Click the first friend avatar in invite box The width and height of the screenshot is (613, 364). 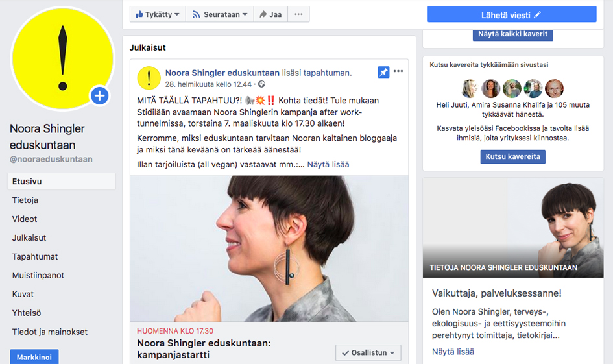point(470,89)
